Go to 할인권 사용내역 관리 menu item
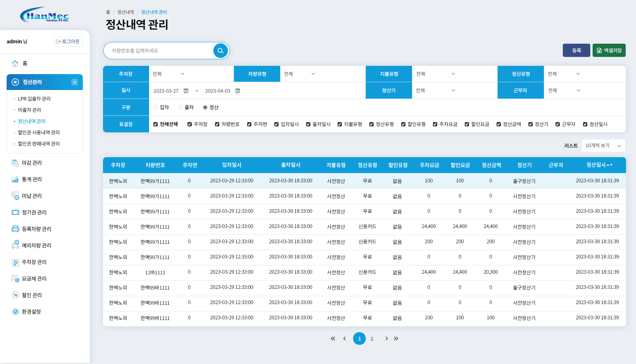This screenshot has height=364, width=636. pyautogui.click(x=39, y=132)
